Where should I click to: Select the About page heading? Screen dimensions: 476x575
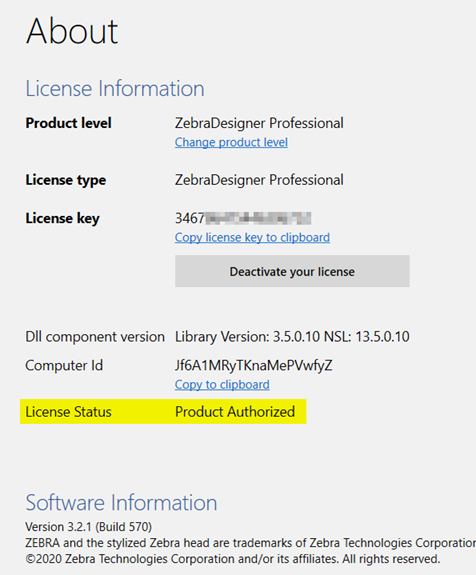[x=72, y=32]
